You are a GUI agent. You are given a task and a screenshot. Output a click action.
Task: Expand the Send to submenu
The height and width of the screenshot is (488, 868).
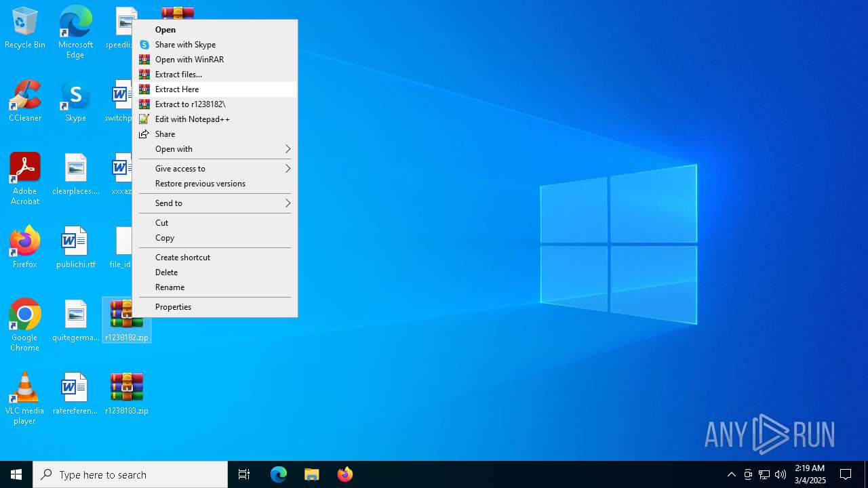[215, 203]
